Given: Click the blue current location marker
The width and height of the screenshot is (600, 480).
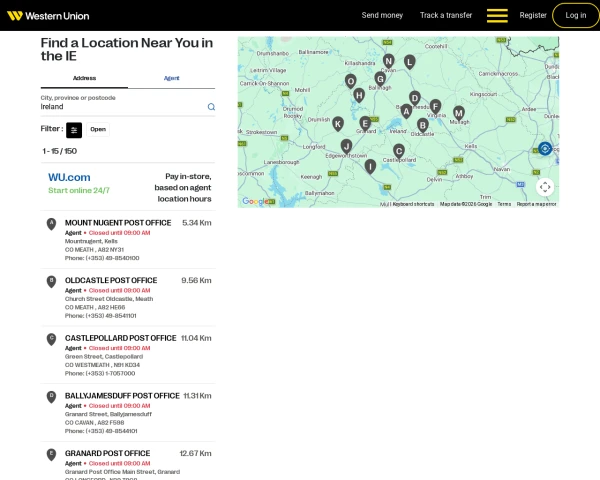Looking at the screenshot, I should 545,148.
